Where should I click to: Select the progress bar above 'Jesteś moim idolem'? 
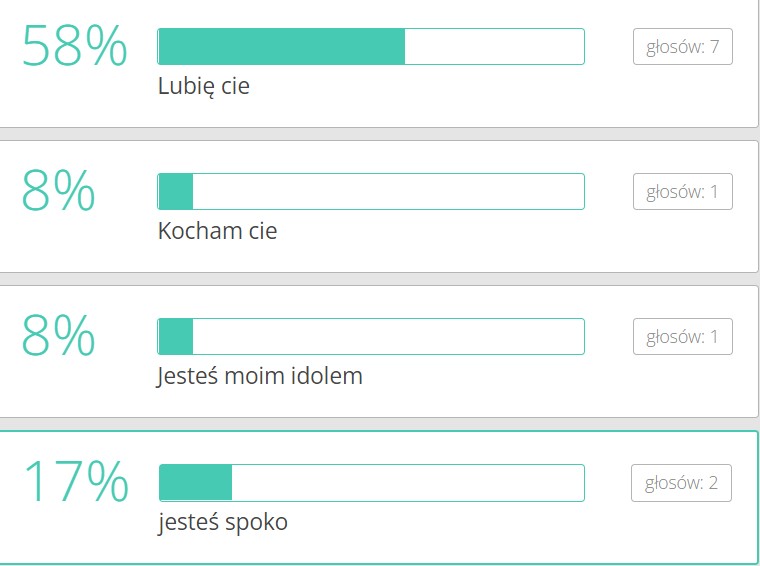(x=371, y=337)
